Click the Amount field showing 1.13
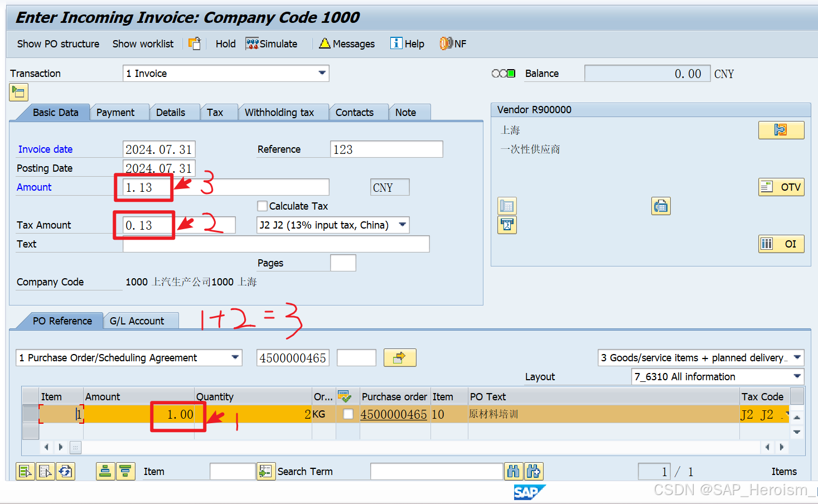The width and height of the screenshot is (818, 504). (x=226, y=187)
